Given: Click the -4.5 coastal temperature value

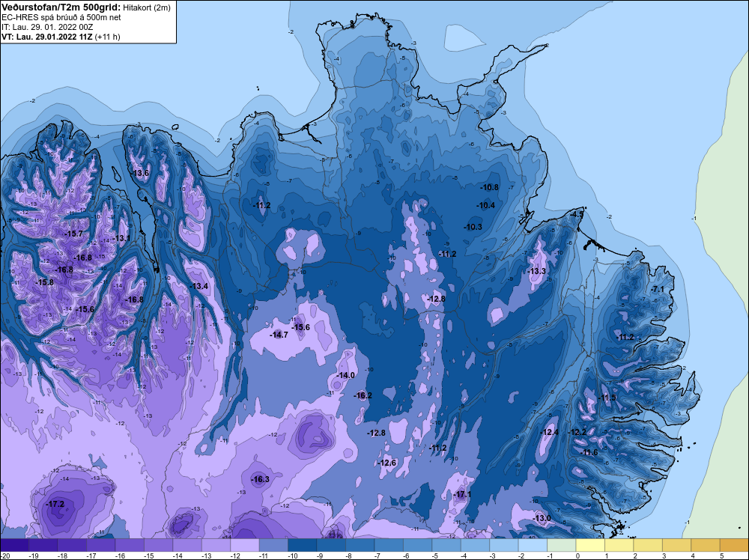Looking at the screenshot, I should (x=577, y=214).
